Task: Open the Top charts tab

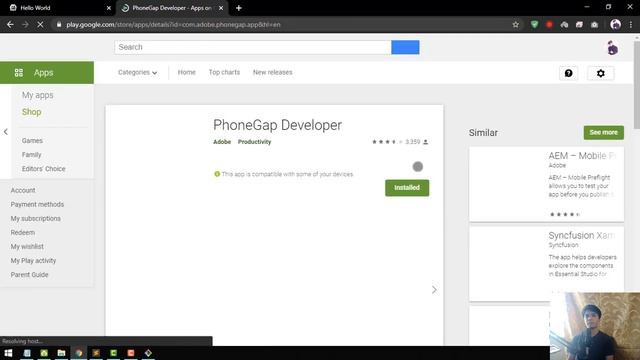Action: pyautogui.click(x=224, y=72)
